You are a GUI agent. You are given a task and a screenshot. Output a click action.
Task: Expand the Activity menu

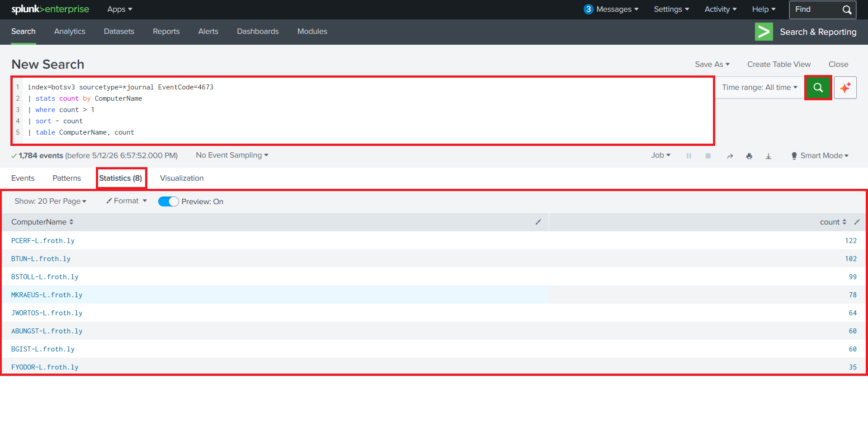click(x=721, y=9)
